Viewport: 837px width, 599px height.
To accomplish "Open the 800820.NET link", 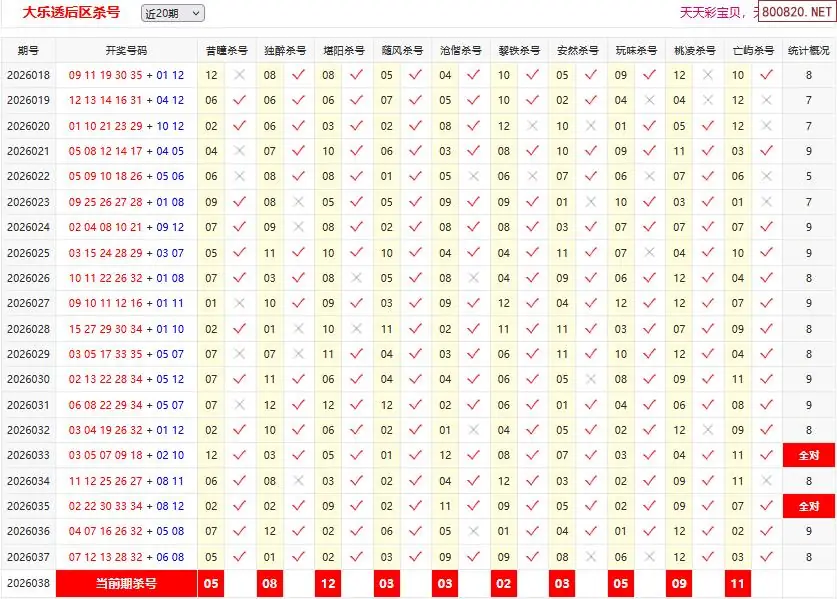I will pyautogui.click(x=796, y=12).
